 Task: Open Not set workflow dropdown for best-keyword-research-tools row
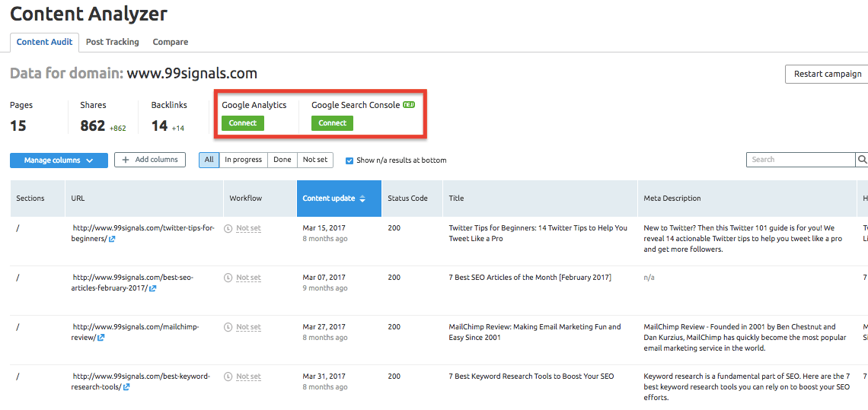(248, 377)
